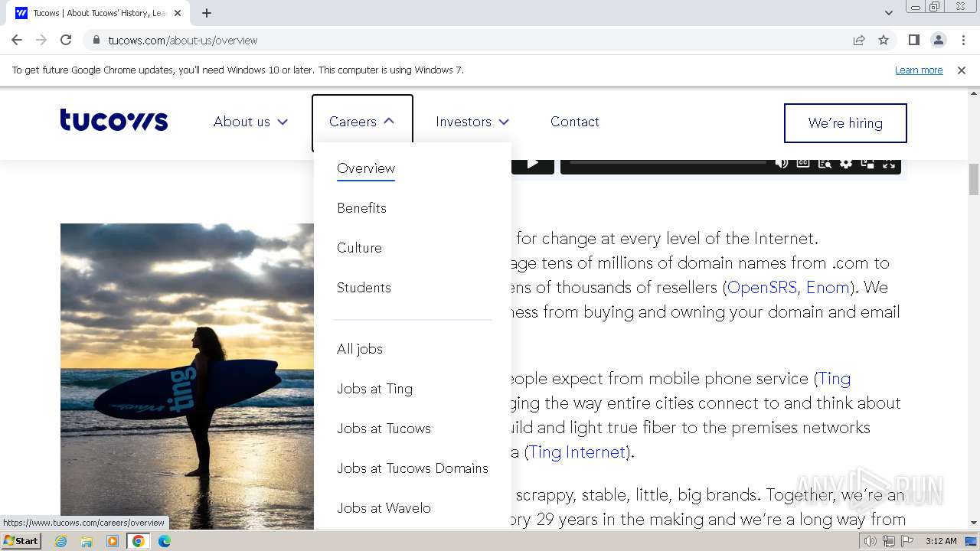This screenshot has height=551, width=980.
Task: Play the video with the play button
Action: click(532, 163)
